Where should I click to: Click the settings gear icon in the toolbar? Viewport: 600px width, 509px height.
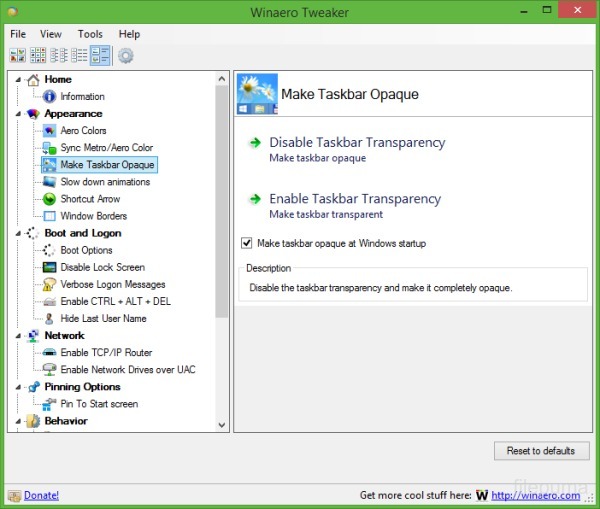coord(125,56)
